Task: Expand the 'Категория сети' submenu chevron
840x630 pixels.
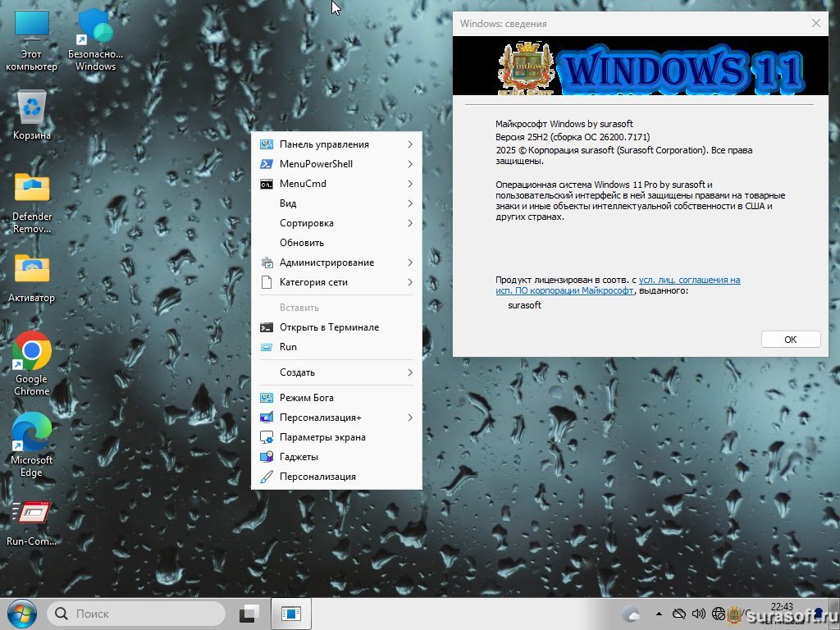Action: [410, 282]
